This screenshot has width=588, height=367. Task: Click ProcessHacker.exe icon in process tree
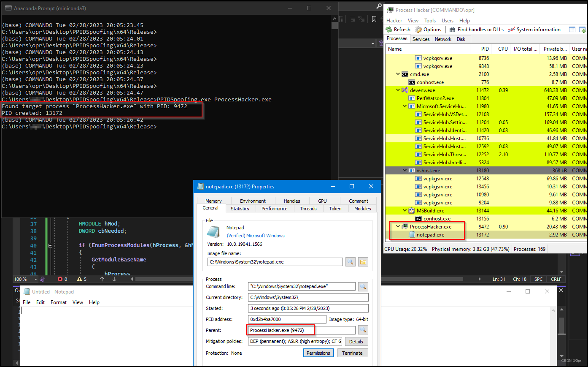405,227
